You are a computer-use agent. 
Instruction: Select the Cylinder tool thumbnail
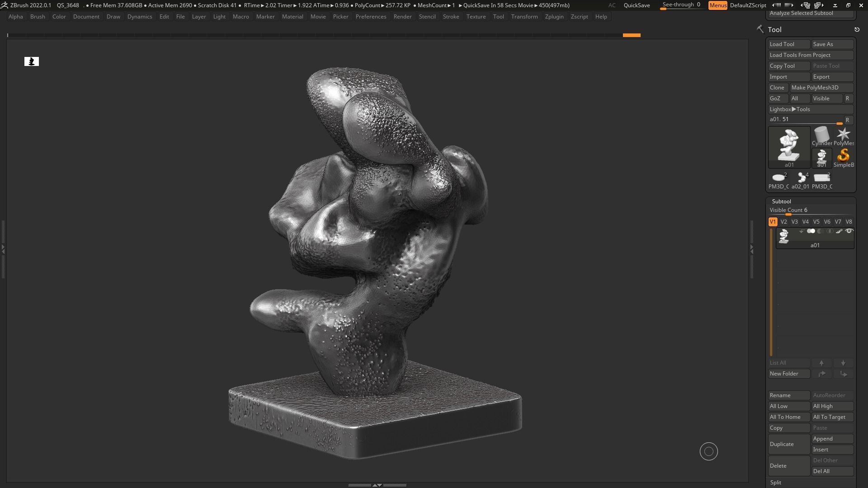(821, 136)
